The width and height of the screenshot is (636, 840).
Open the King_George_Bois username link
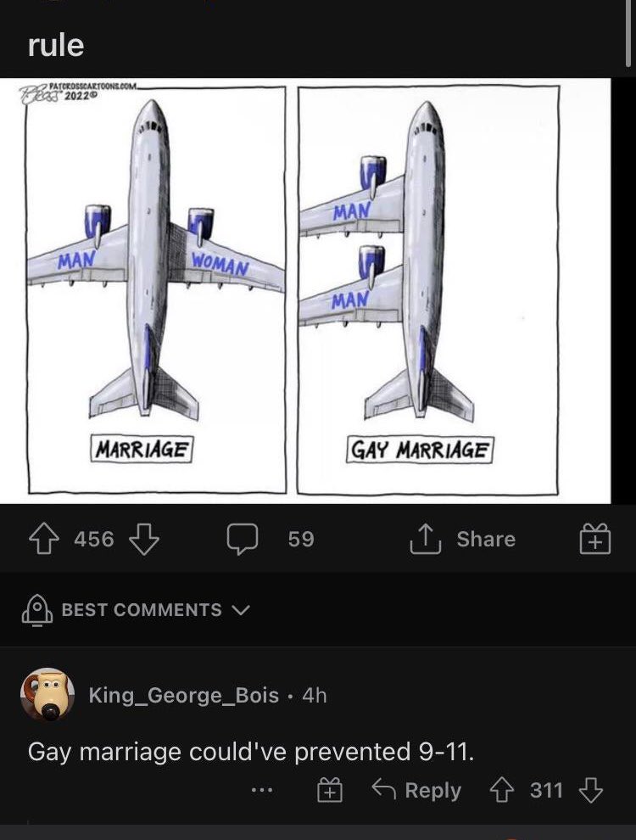[183, 695]
